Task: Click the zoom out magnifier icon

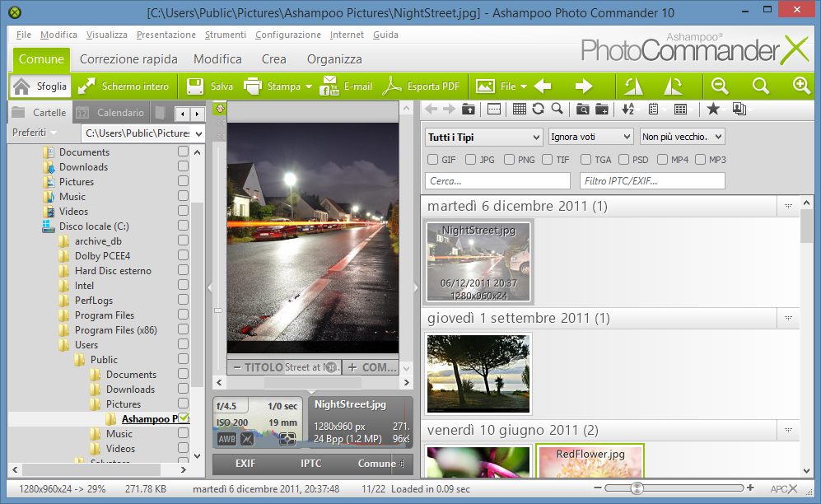Action: (x=720, y=86)
